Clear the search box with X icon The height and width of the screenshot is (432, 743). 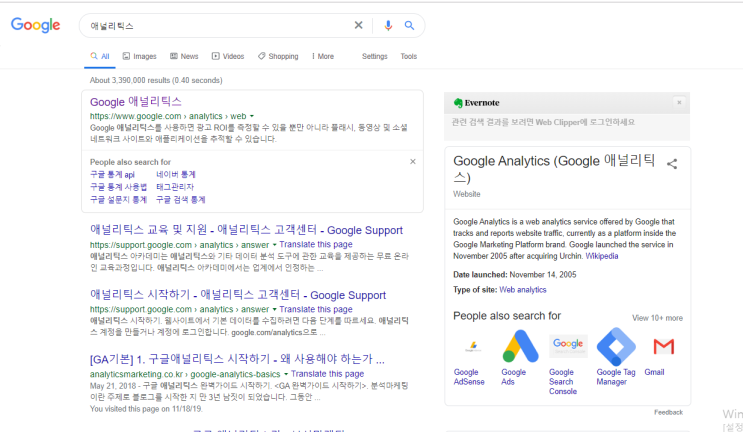(x=359, y=25)
